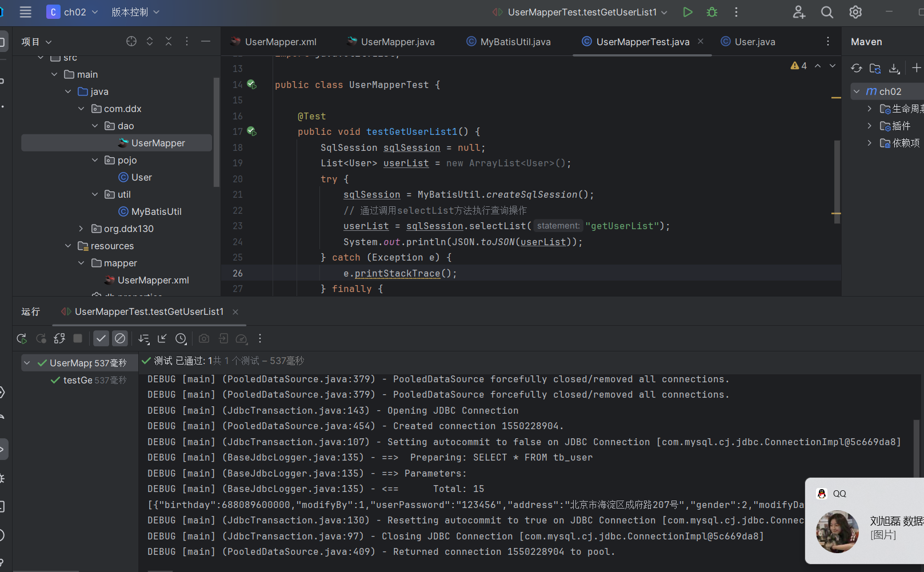The height and width of the screenshot is (572, 924).
Task: Open Search Everywhere magnifier
Action: coord(827,12)
